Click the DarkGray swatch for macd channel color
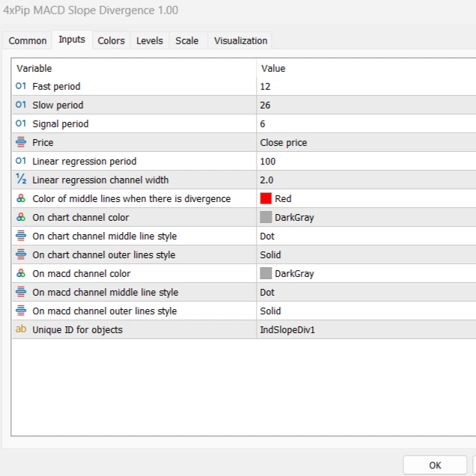476x476 pixels. (266, 273)
